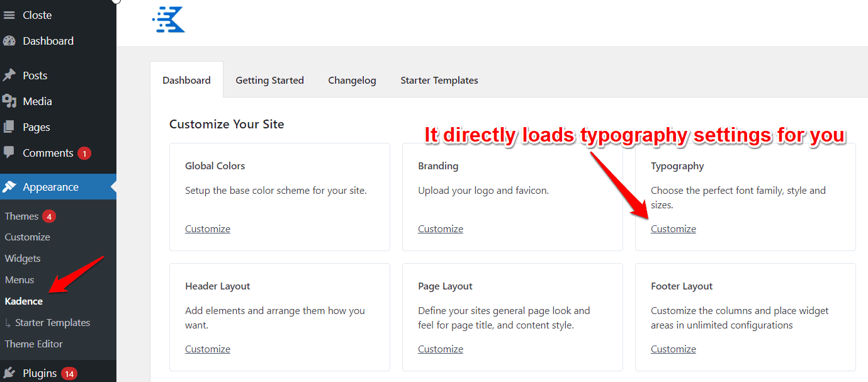Click the red comments count badge
The width and height of the screenshot is (868, 382).
tap(84, 153)
